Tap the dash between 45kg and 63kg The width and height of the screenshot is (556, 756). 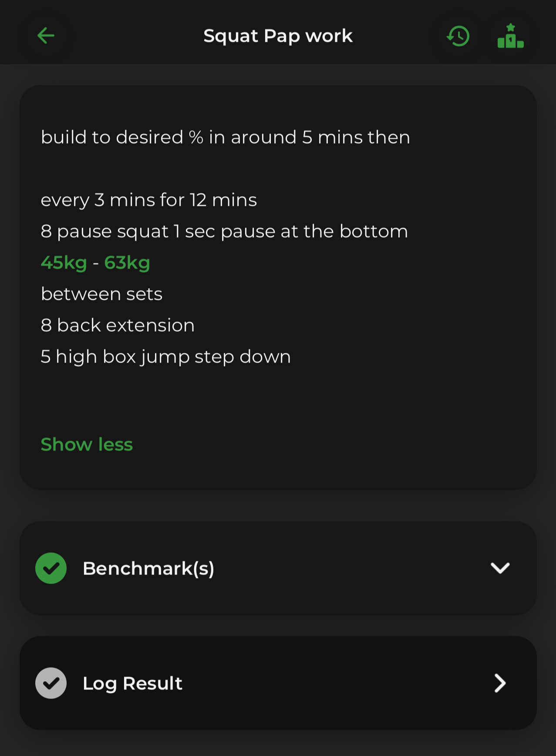(96, 263)
